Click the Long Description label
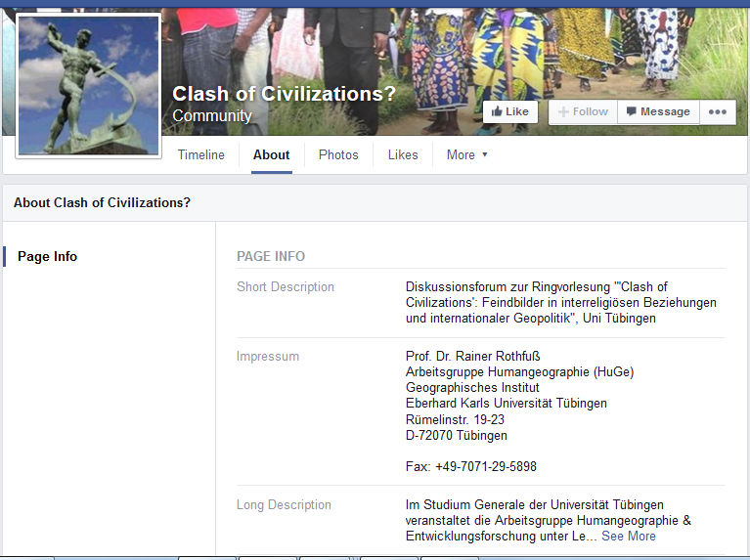750x560 pixels. click(x=284, y=505)
